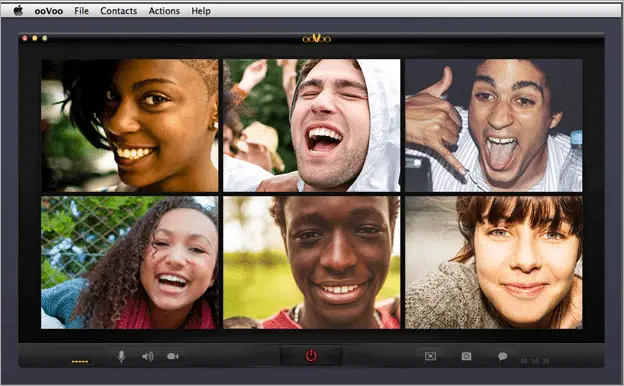624x386 pixels.
Task: Select the video of smiling man in red shirt
Action: [x=312, y=262]
